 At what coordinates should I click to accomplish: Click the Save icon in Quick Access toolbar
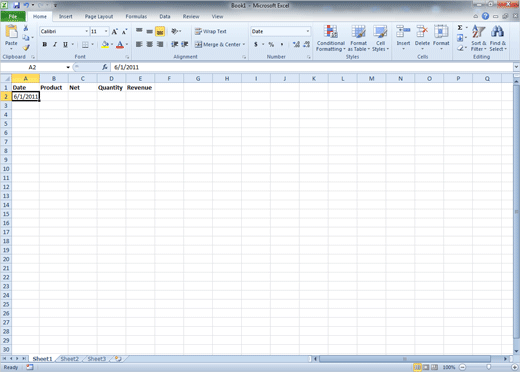[16, 6]
